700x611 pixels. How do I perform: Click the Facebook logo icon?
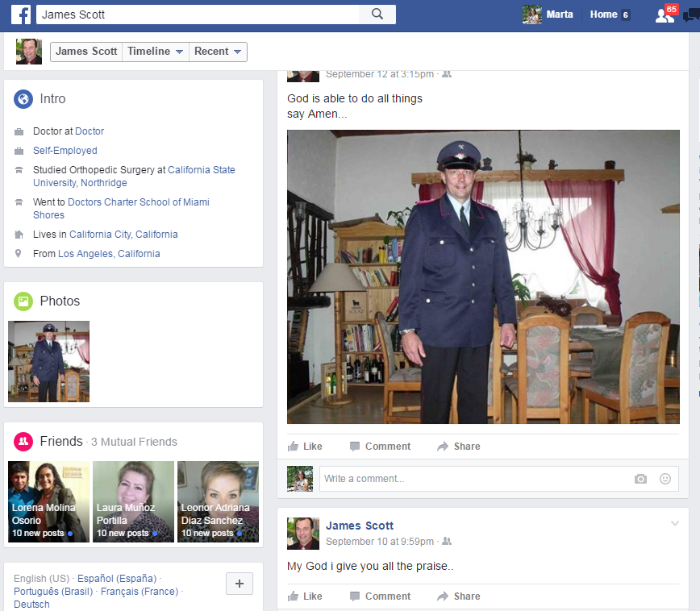pyautogui.click(x=22, y=14)
